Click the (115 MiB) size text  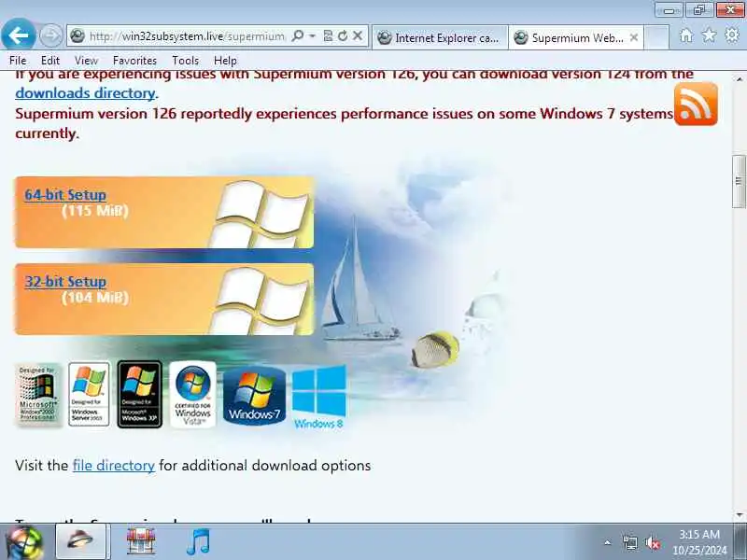pyautogui.click(x=95, y=211)
